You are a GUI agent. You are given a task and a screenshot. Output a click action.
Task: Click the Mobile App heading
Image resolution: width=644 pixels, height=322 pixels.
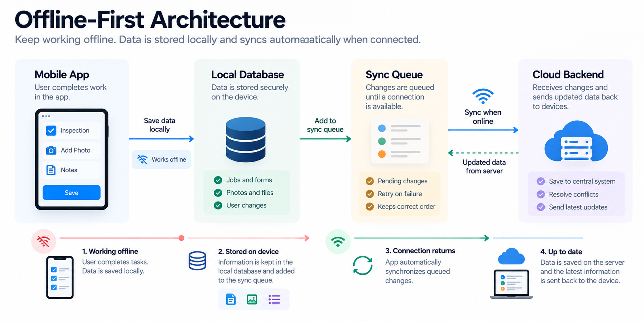point(62,74)
